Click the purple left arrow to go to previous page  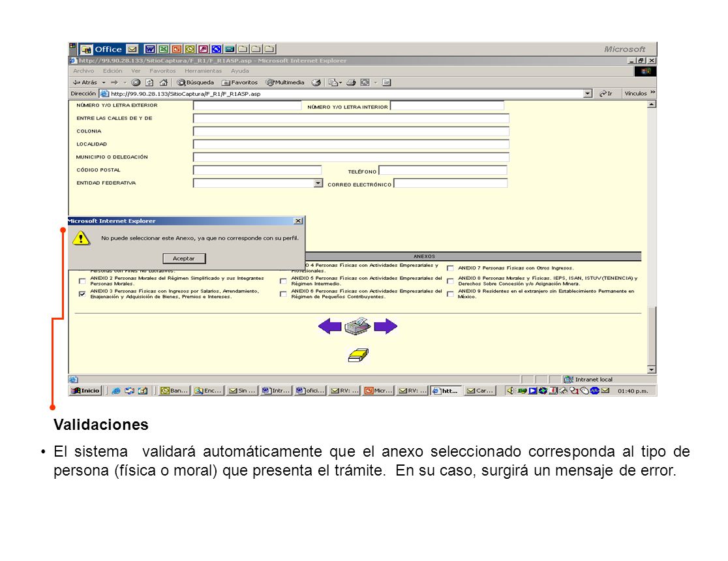(330, 326)
